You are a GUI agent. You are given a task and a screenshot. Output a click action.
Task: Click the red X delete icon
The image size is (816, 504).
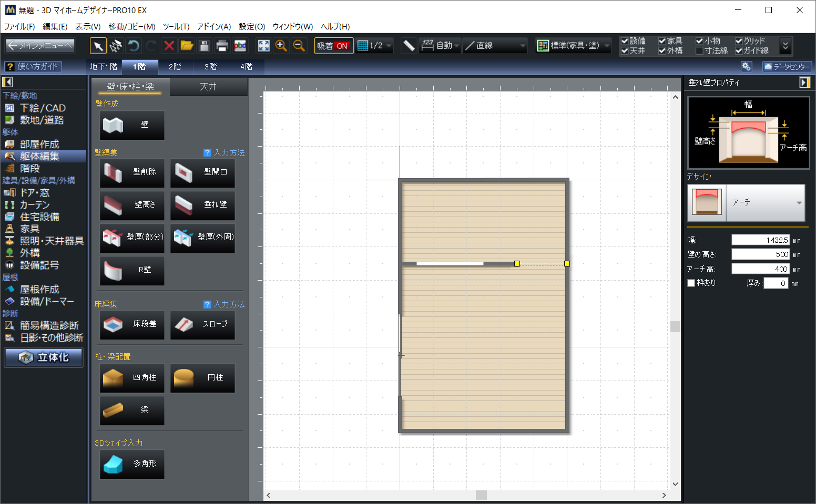[169, 46]
